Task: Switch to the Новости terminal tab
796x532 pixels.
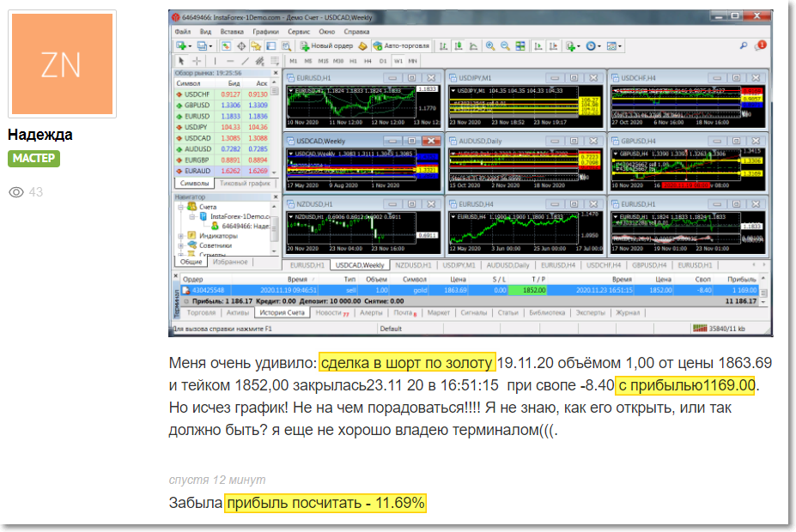Action: [331, 313]
